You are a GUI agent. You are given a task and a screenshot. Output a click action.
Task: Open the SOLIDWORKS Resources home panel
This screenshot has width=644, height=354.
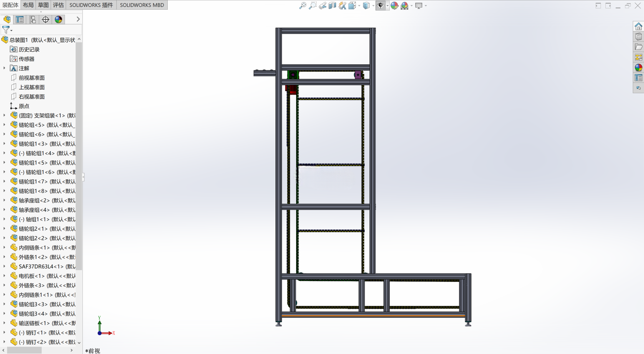(x=638, y=26)
